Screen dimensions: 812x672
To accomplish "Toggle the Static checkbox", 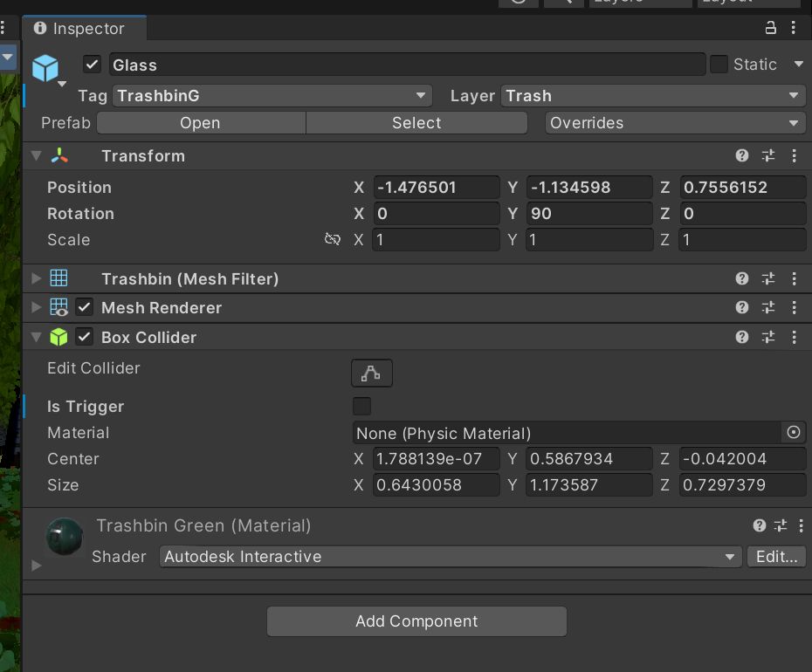I will pyautogui.click(x=719, y=65).
